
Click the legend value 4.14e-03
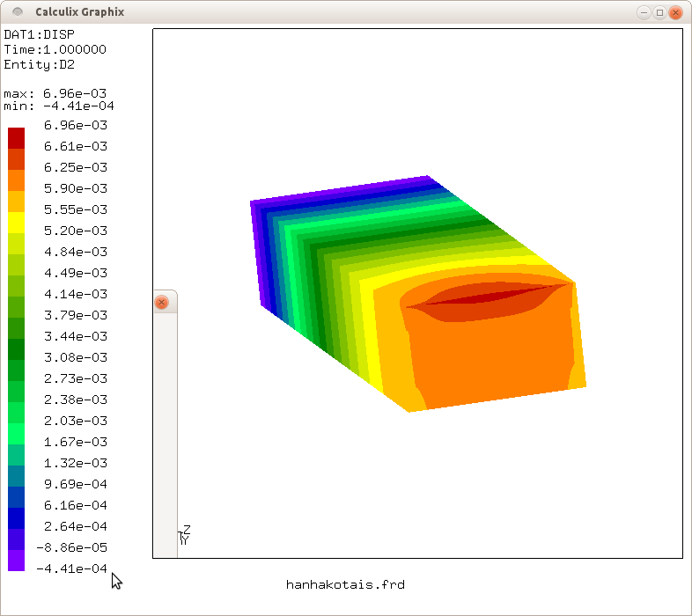click(76, 294)
